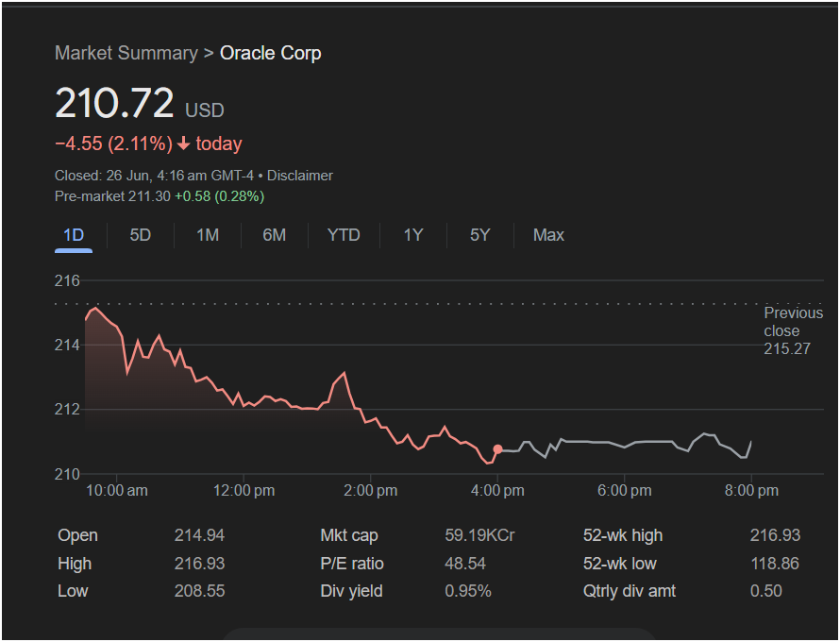Click the 8:00 pm axis label

click(x=751, y=490)
